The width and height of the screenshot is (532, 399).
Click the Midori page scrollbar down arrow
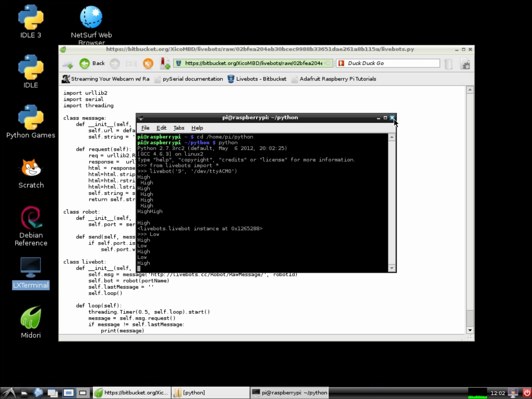[x=470, y=330]
